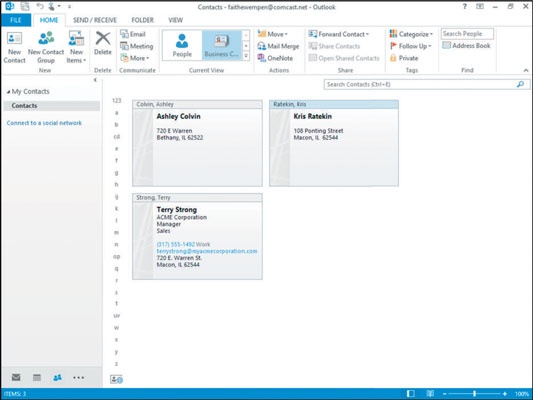
Task: Click the zoom slider handle
Action: pyautogui.click(x=475, y=394)
